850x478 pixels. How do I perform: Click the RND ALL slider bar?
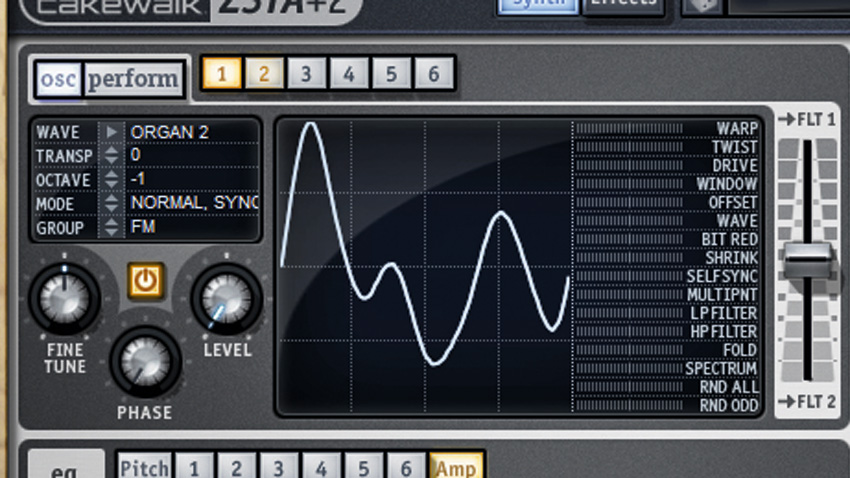pyautogui.click(x=629, y=386)
